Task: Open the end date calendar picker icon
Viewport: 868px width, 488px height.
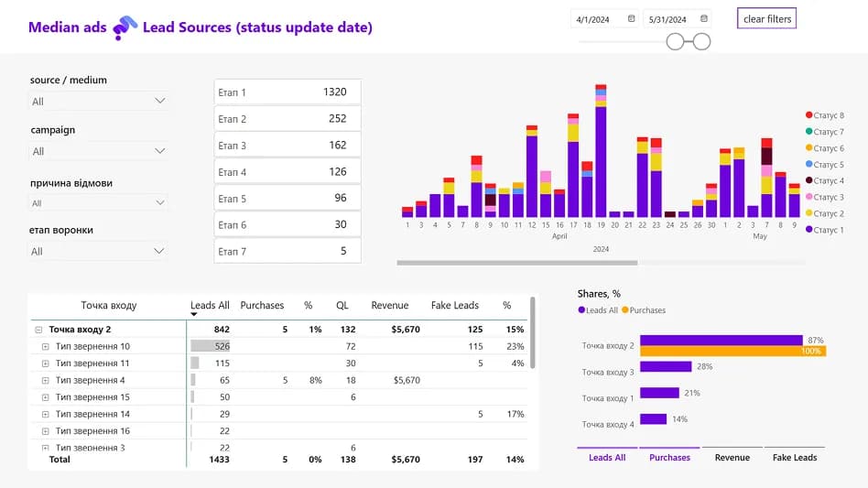Action: [x=704, y=18]
